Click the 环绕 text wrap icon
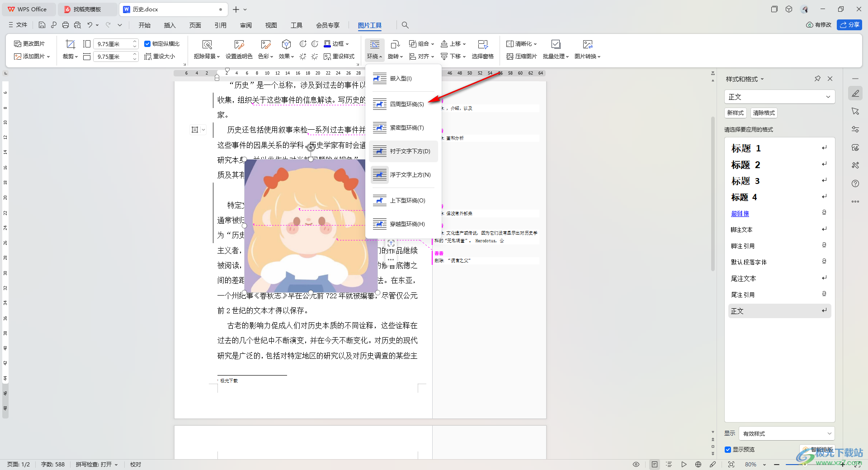The image size is (868, 470). click(x=375, y=44)
